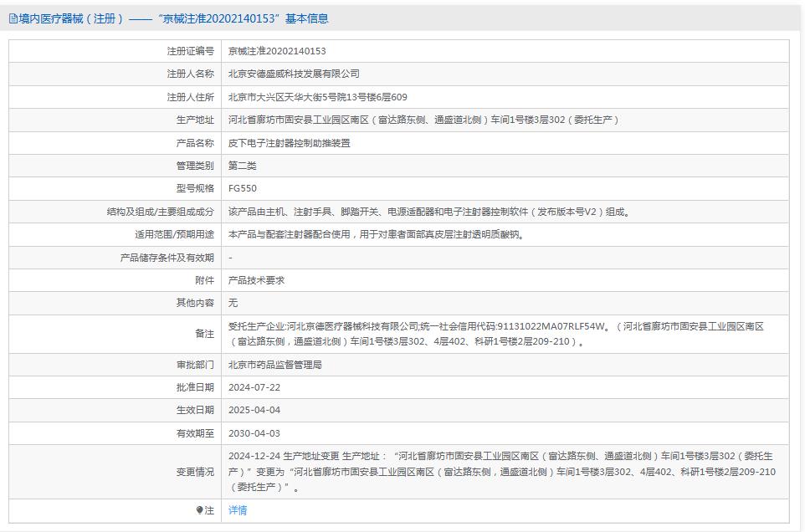This screenshot has height=532, width=805.
Task: Click the 产品名称 label
Action: tap(195, 142)
